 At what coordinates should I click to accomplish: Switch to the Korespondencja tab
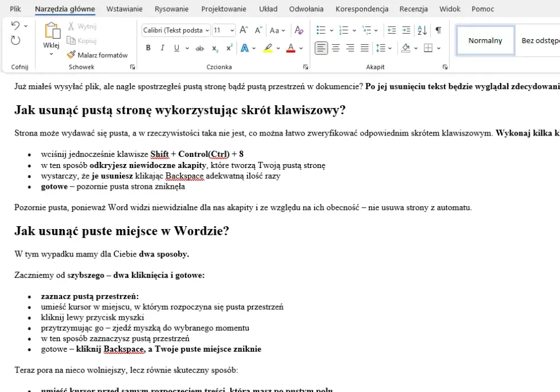click(362, 9)
